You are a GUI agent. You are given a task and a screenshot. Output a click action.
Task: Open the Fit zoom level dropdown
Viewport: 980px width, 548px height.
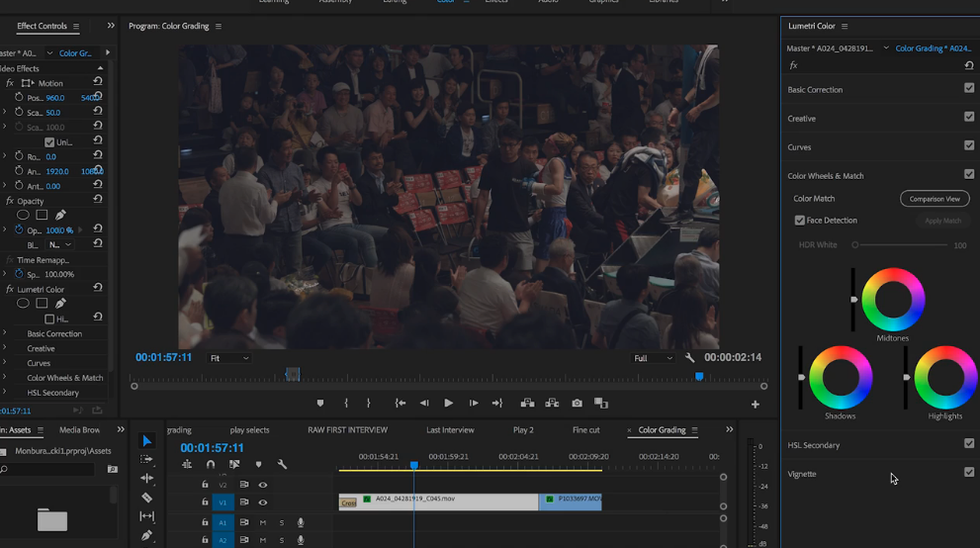click(x=228, y=358)
